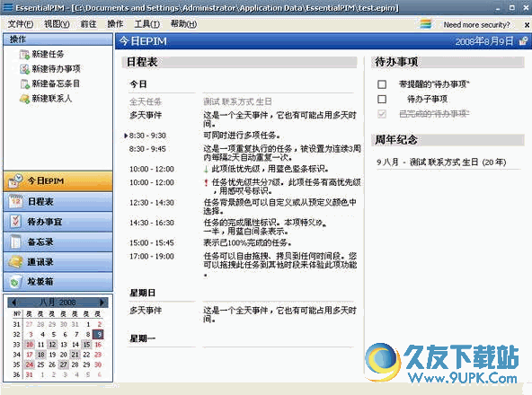Click week number 33 in mini calendar

(16, 345)
